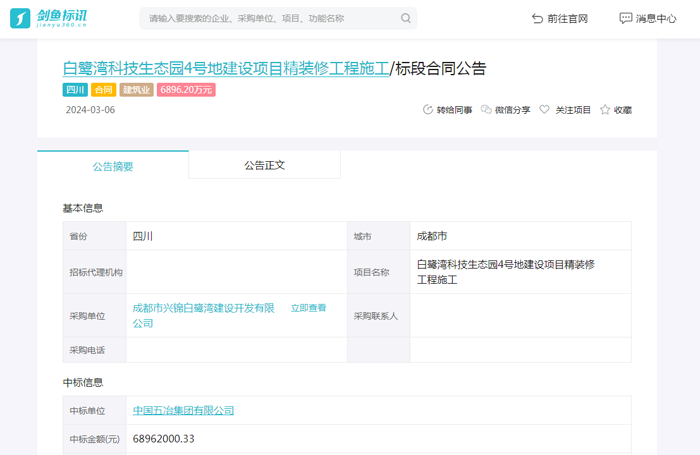Click the 前往官网 return arrow icon

point(537,18)
